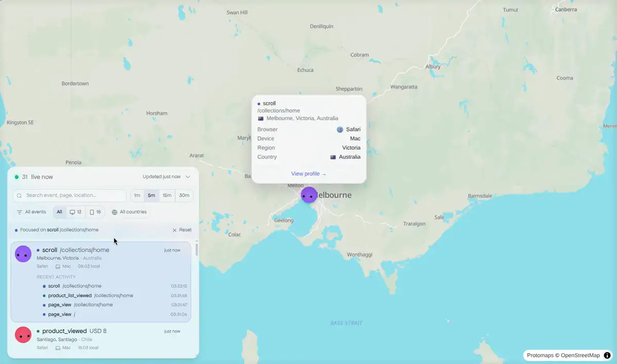617x364 pixels.
Task: Click the event list scrollbar thumb
Action: coord(196,250)
